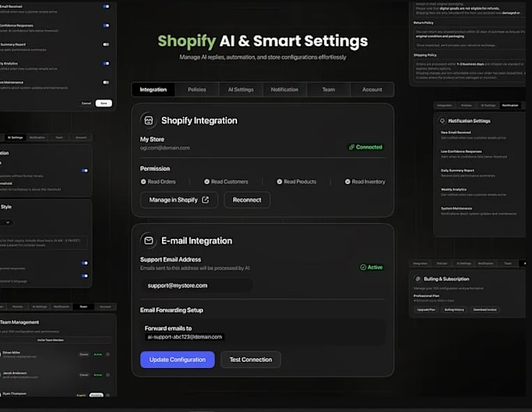
Task: Click the E-mail Integration envelope icon
Action: click(x=149, y=240)
